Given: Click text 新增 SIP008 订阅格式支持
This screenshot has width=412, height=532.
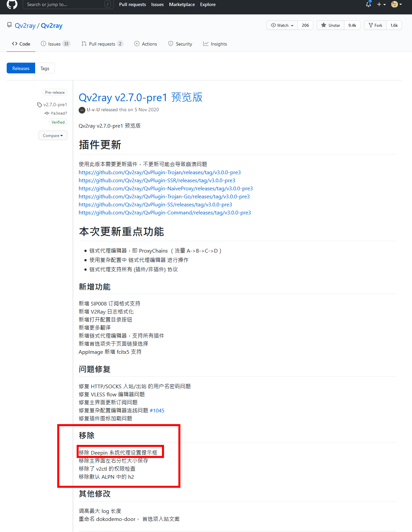Looking at the screenshot, I should coord(109,304).
